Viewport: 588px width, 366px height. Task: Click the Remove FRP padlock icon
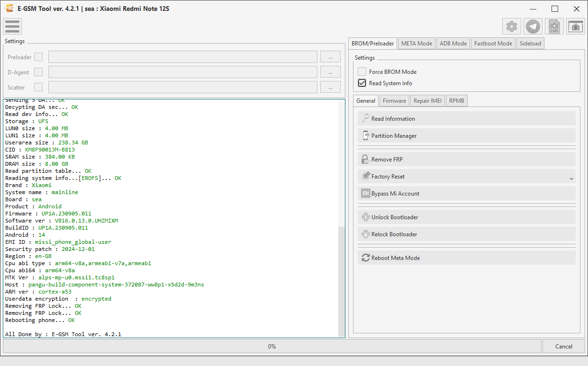366,159
